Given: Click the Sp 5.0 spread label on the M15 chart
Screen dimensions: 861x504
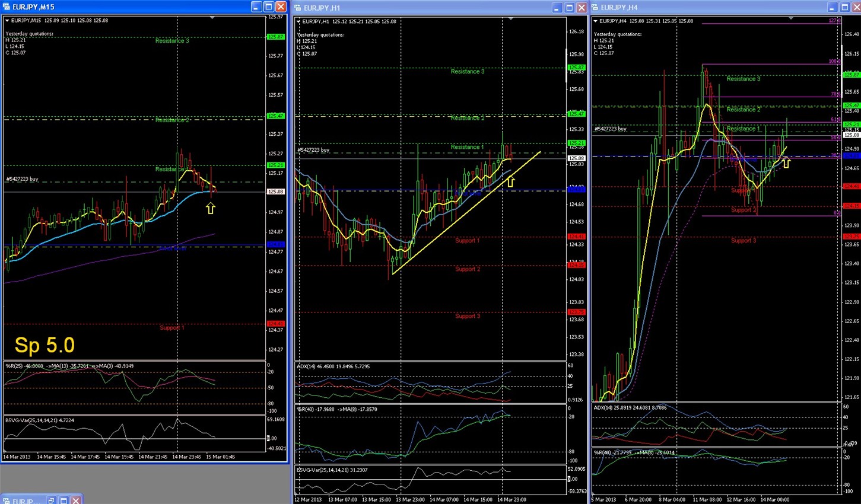Looking at the screenshot, I should [x=45, y=345].
